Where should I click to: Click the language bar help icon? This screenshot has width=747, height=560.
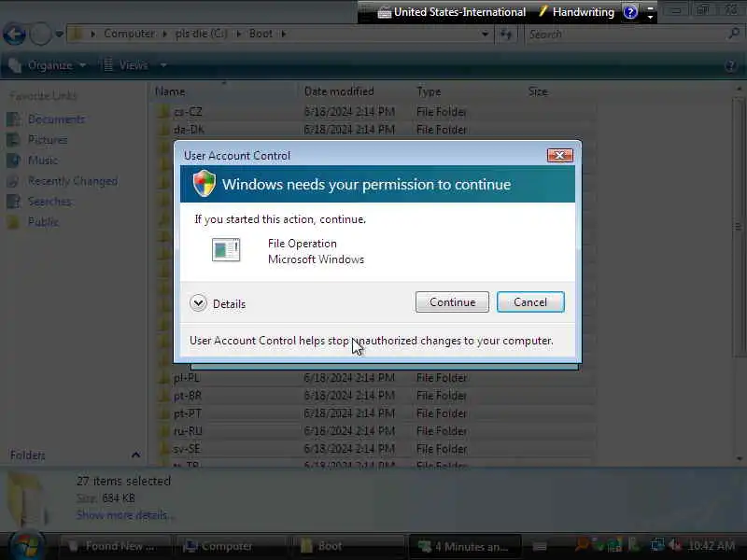click(x=630, y=12)
